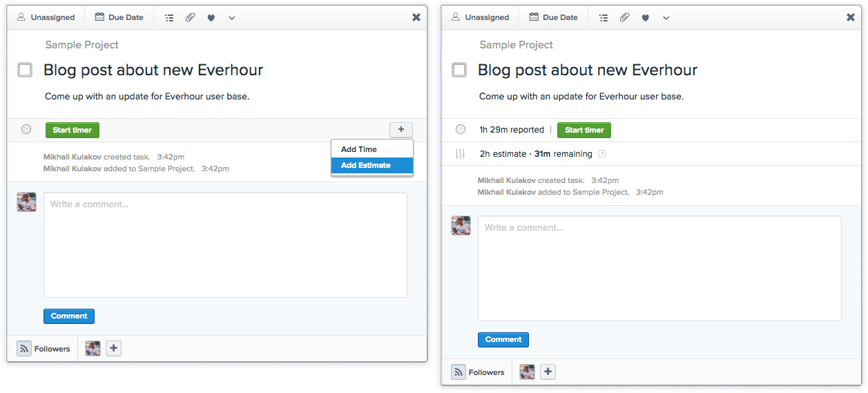Click the estimate help question-mark icon
Image resolution: width=868 pixels, height=393 pixels.
tap(602, 154)
